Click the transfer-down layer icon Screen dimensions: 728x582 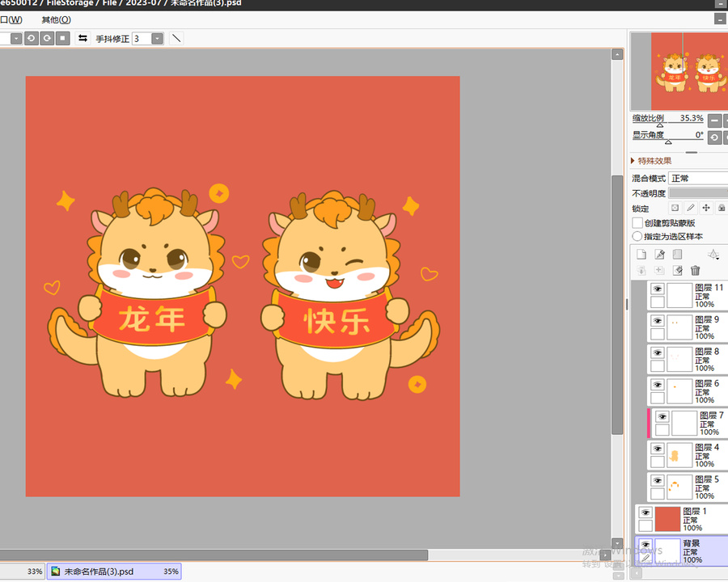pyautogui.click(x=641, y=270)
